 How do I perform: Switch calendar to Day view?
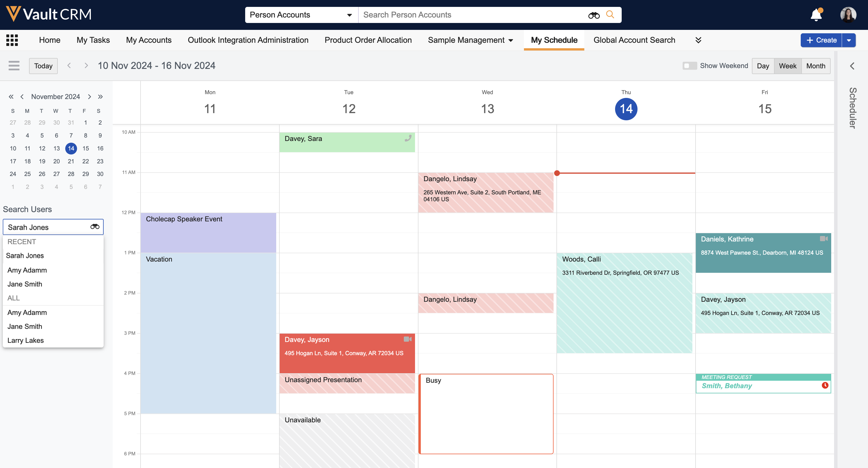[763, 66]
